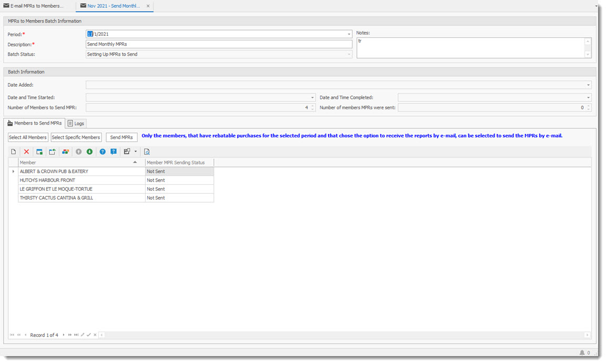Click the Select All Members button
Viewport: 606px width, 364px height.
point(28,138)
